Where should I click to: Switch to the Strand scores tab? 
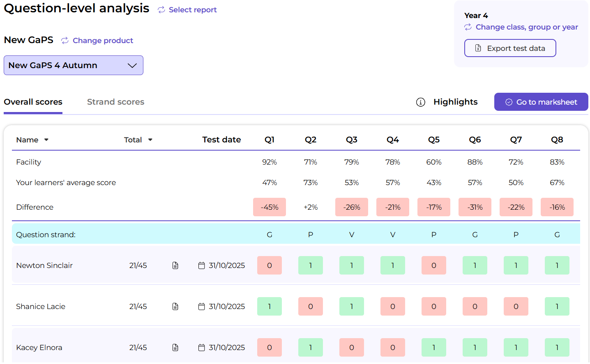tap(115, 102)
